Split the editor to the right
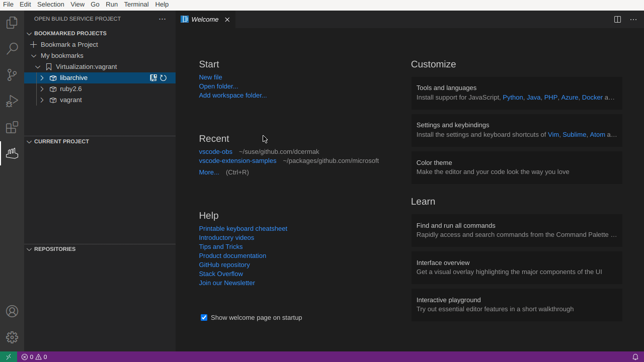The width and height of the screenshot is (644, 362). click(x=617, y=20)
